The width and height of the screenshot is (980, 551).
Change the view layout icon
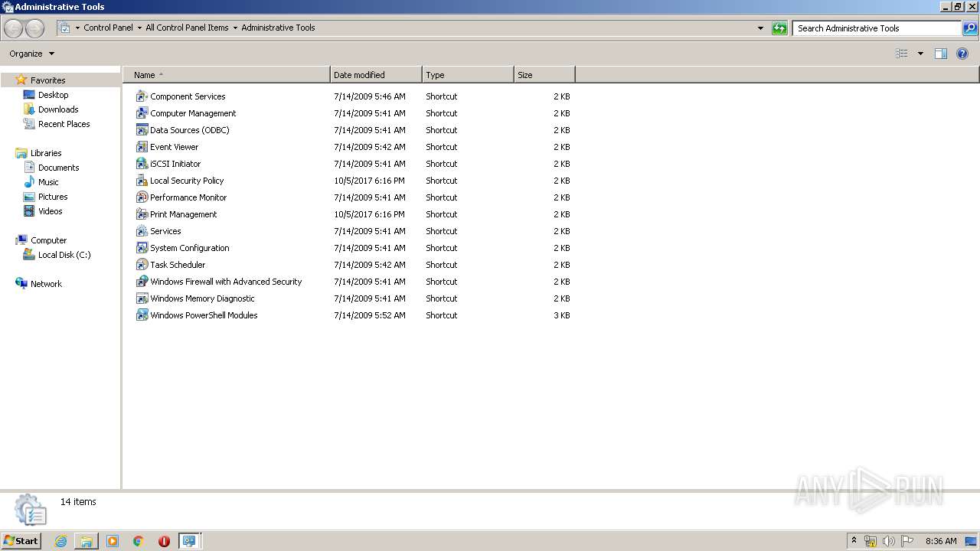tap(902, 54)
